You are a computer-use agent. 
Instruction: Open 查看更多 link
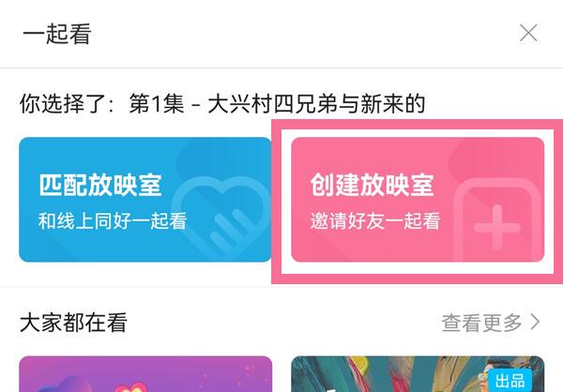[491, 322]
